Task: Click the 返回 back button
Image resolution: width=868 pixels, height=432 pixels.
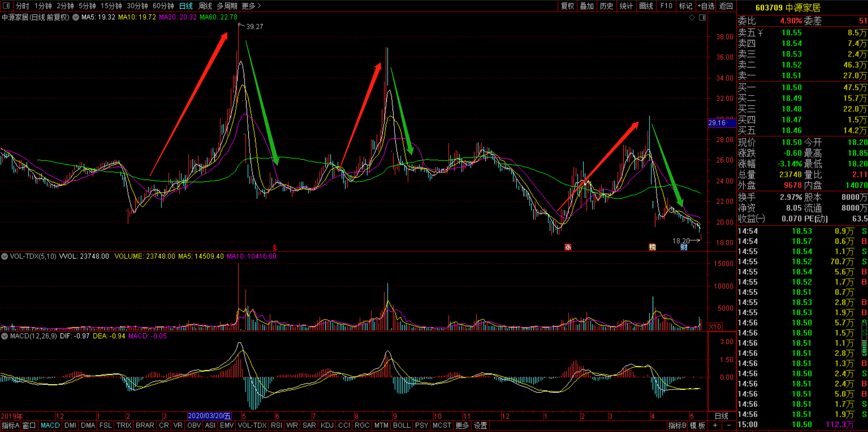Action: coord(726,6)
